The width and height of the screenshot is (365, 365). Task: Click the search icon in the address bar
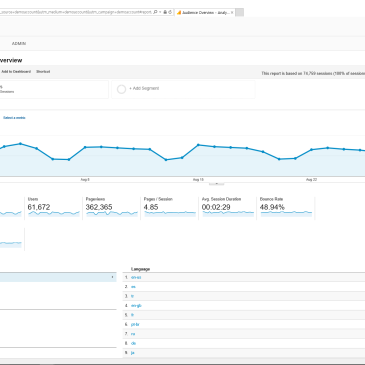click(155, 12)
